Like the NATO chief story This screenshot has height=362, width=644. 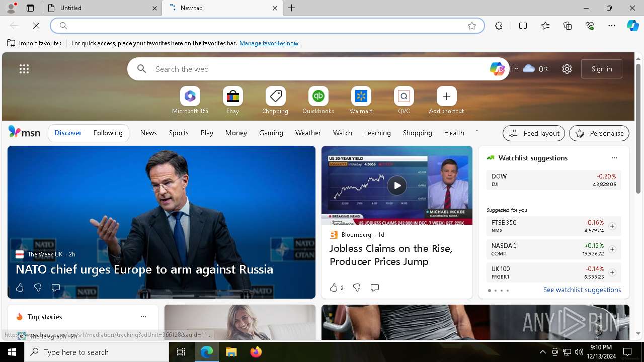click(x=20, y=288)
